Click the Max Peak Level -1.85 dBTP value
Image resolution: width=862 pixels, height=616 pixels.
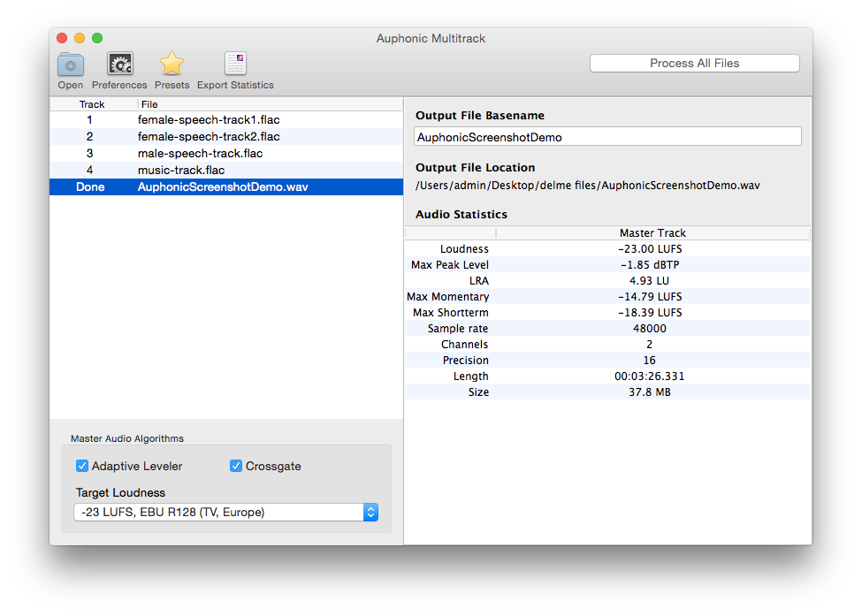click(650, 265)
